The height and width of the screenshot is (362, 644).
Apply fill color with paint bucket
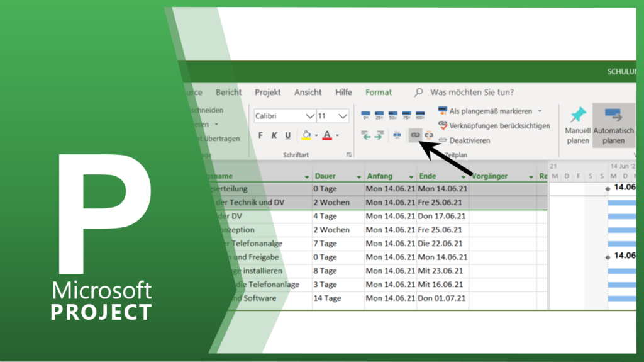(x=306, y=135)
